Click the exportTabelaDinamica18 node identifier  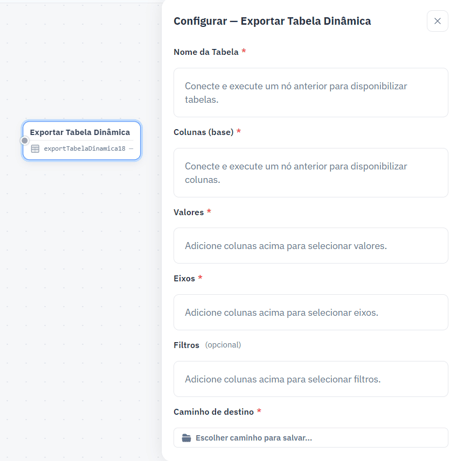coord(85,149)
